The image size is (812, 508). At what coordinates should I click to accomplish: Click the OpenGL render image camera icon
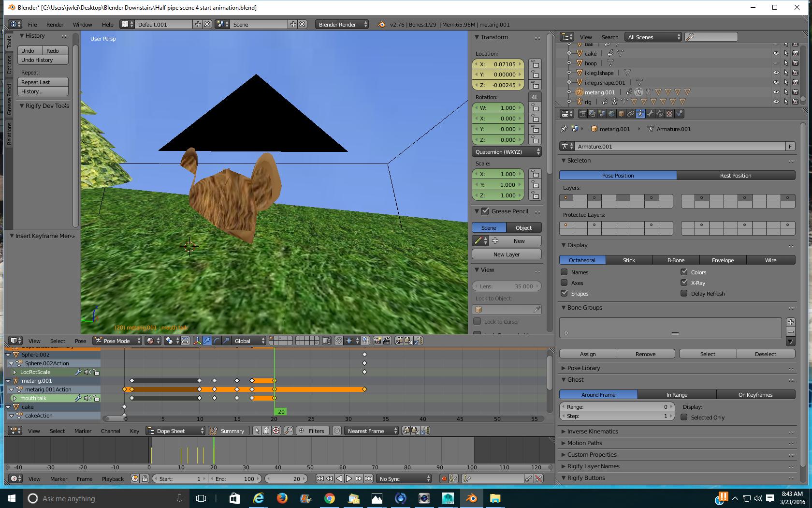(377, 341)
